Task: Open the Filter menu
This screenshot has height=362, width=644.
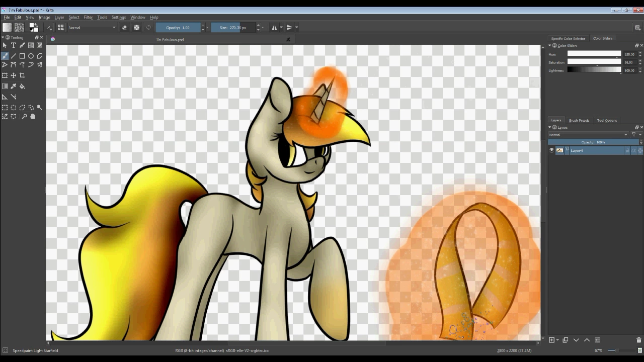Action: (88, 17)
